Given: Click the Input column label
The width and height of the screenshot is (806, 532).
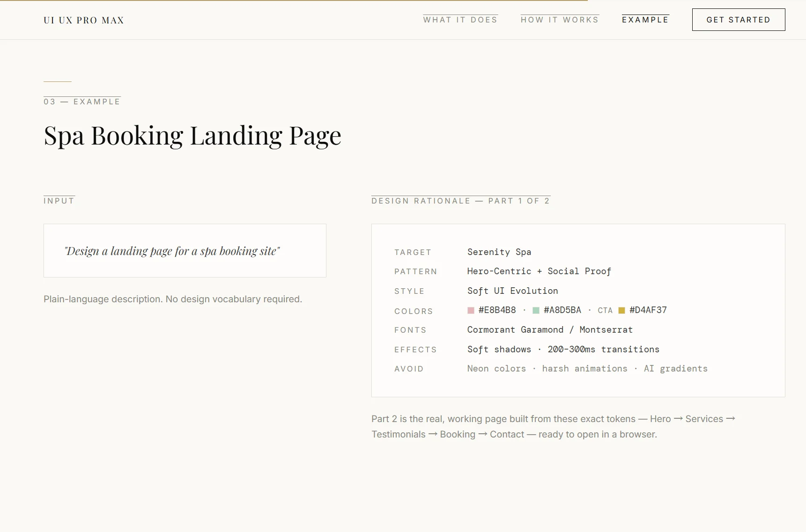Looking at the screenshot, I should point(59,201).
